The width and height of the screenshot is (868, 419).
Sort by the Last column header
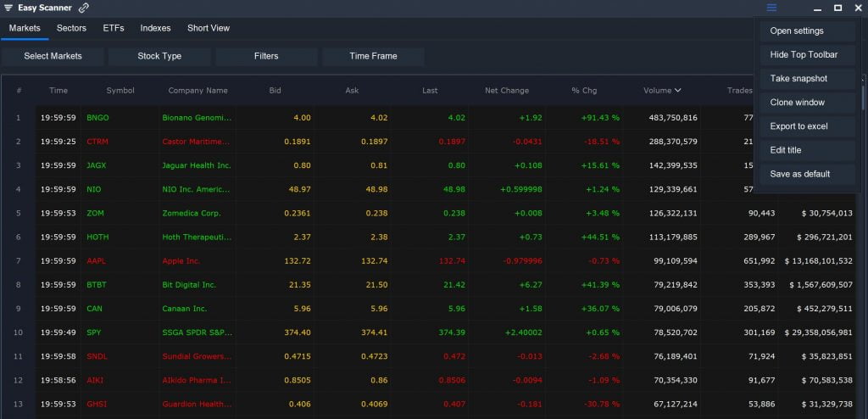(430, 91)
